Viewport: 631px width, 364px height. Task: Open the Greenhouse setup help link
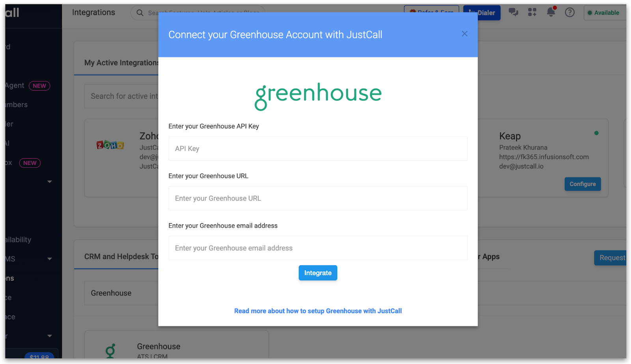pyautogui.click(x=318, y=311)
